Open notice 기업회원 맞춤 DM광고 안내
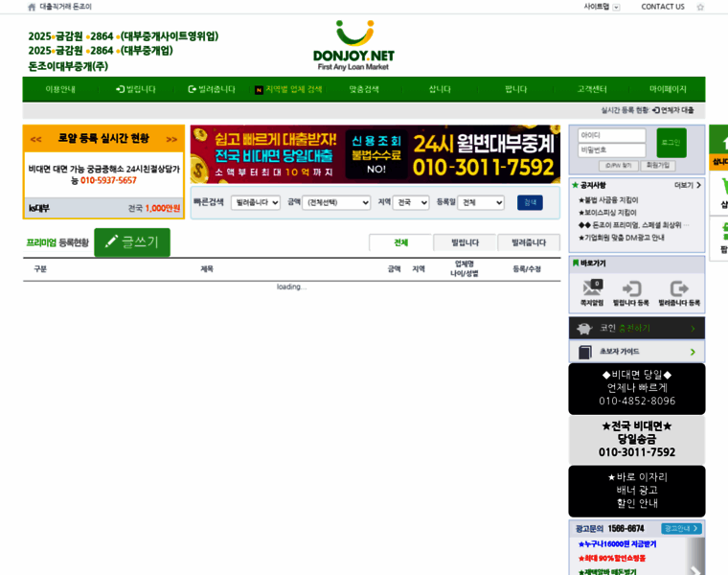 (622, 238)
